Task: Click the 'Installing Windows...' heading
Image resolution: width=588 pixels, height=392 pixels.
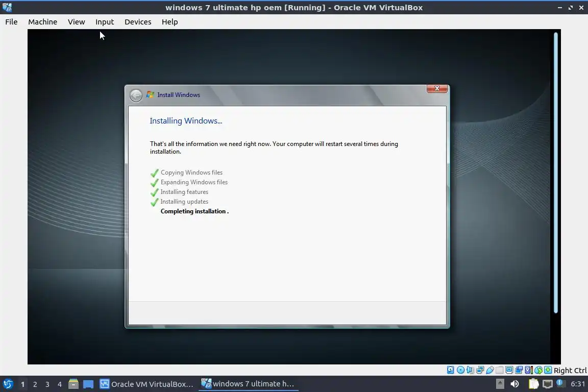Action: (186, 121)
